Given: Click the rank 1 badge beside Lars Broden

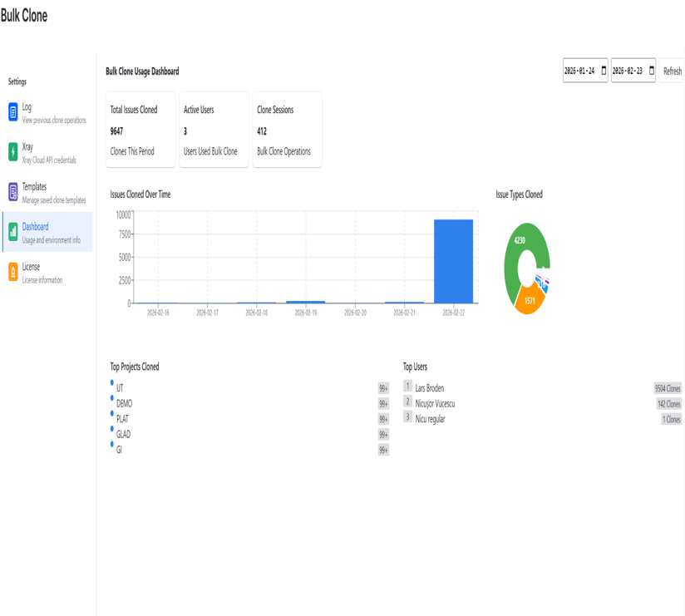Looking at the screenshot, I should (x=407, y=387).
